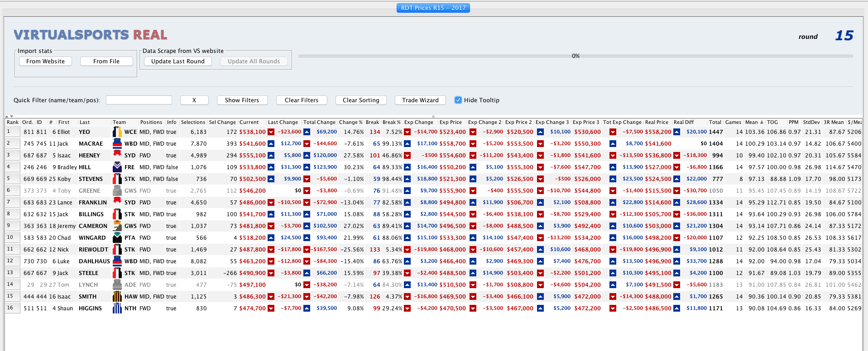Click the STK jersey icon in STEVENS row

point(117,179)
